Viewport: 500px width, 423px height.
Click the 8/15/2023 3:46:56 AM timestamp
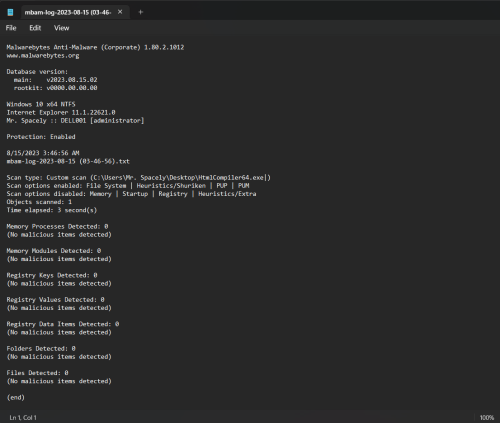click(x=43, y=153)
